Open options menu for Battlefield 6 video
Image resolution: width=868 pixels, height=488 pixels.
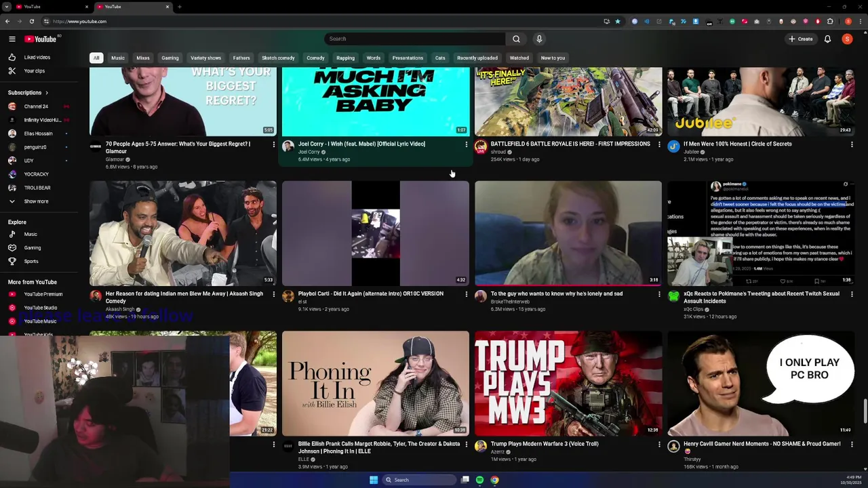659,144
